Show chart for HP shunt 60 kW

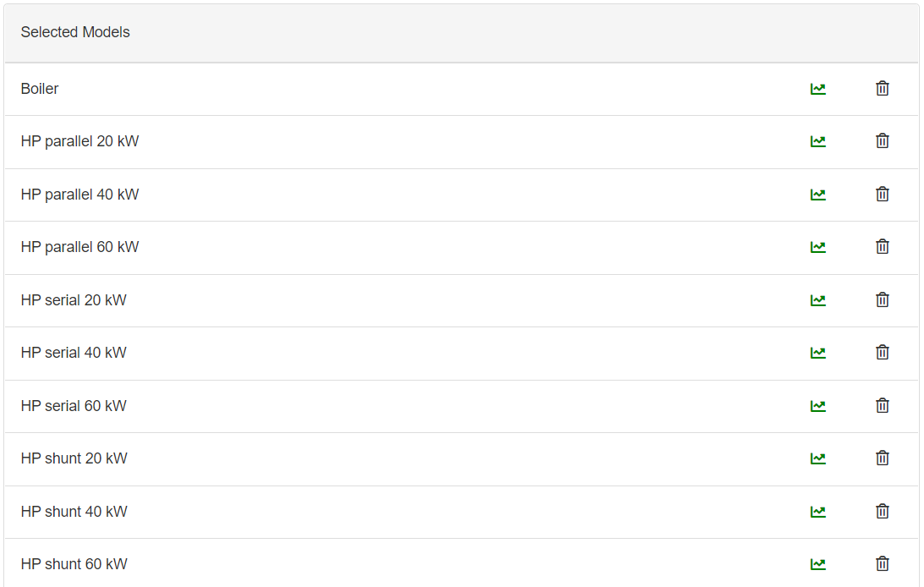tap(817, 564)
